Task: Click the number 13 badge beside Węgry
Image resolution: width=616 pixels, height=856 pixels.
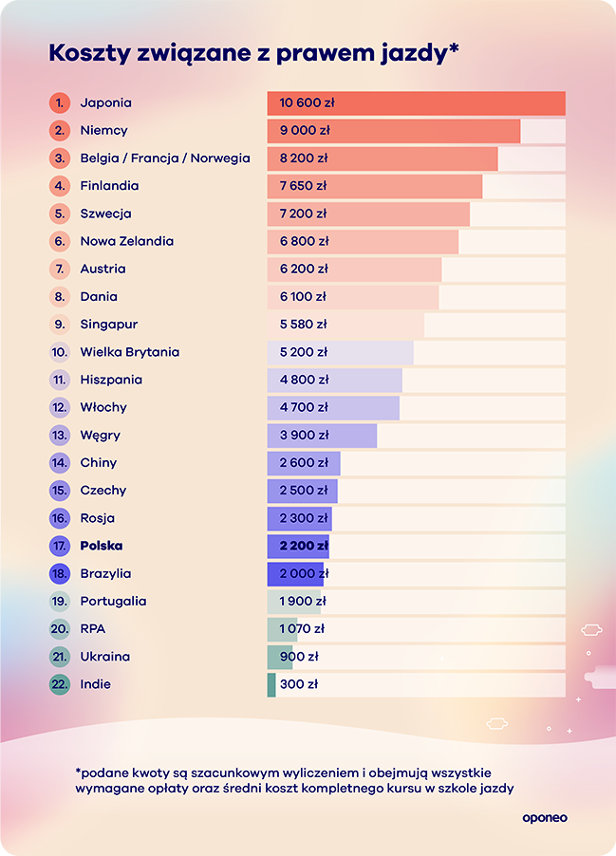Action: (60, 436)
